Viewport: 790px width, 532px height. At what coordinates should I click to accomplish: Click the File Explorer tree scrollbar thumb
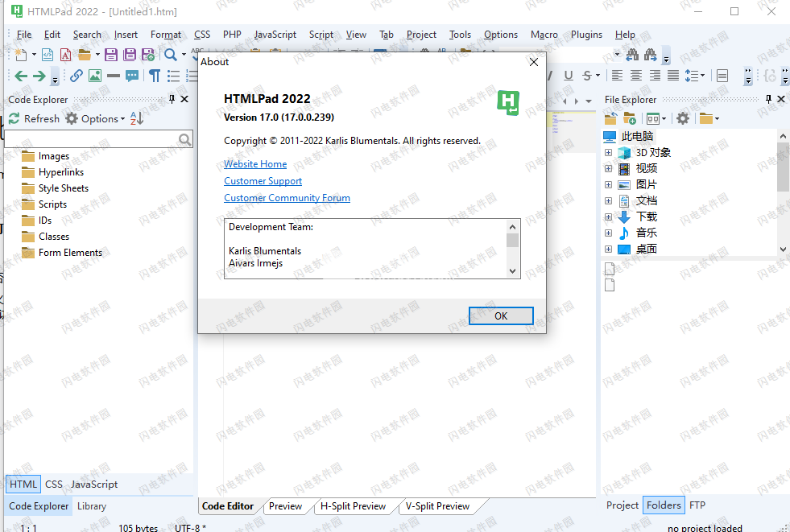(x=783, y=167)
